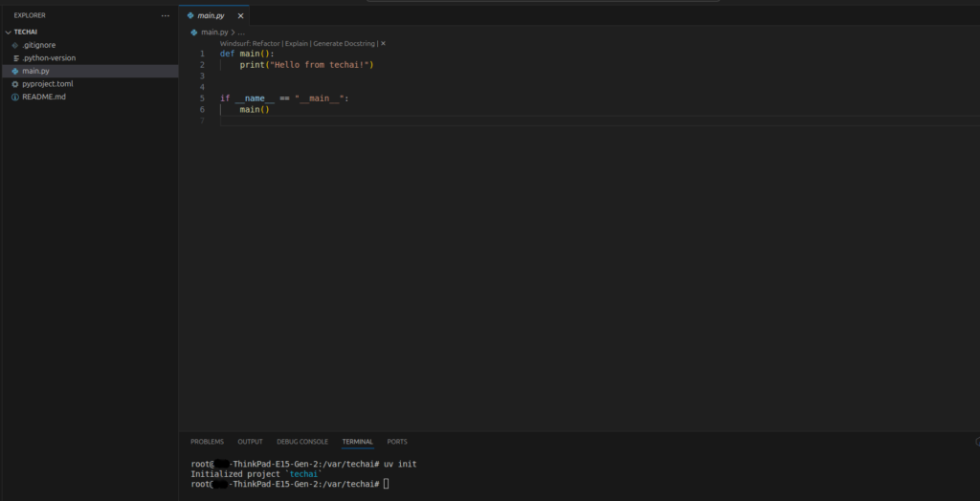This screenshot has height=501, width=980.
Task: Select main.py in the Explorer
Action: pyautogui.click(x=35, y=71)
